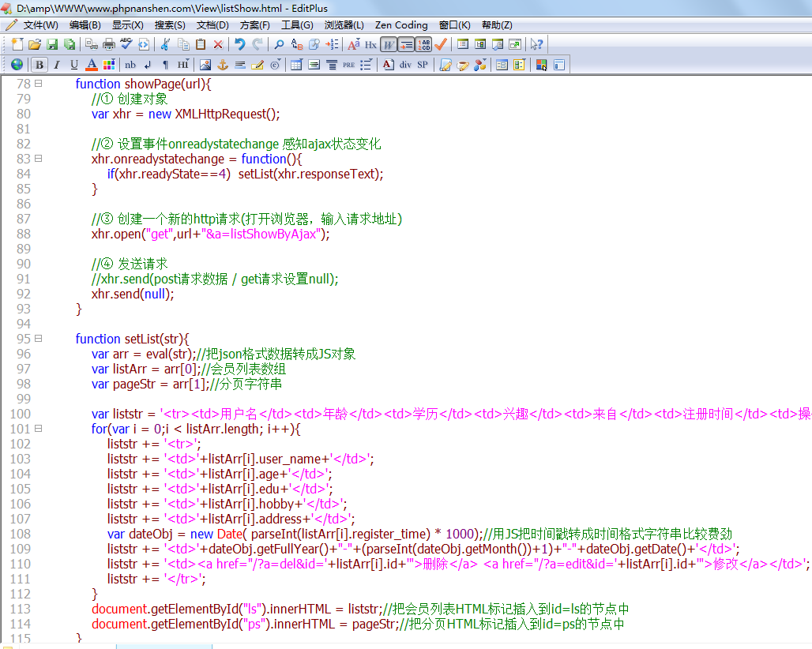Screen dimensions: 812x649
Task: Open 文件(W) menu
Action: 40,25
